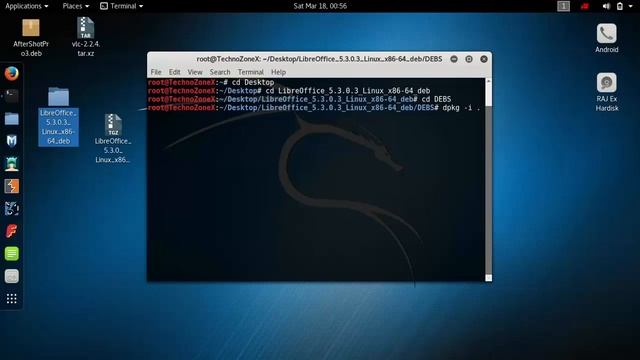The image size is (640, 360).
Task: Click the scrollbar up arrow in terminal
Action: point(488,82)
